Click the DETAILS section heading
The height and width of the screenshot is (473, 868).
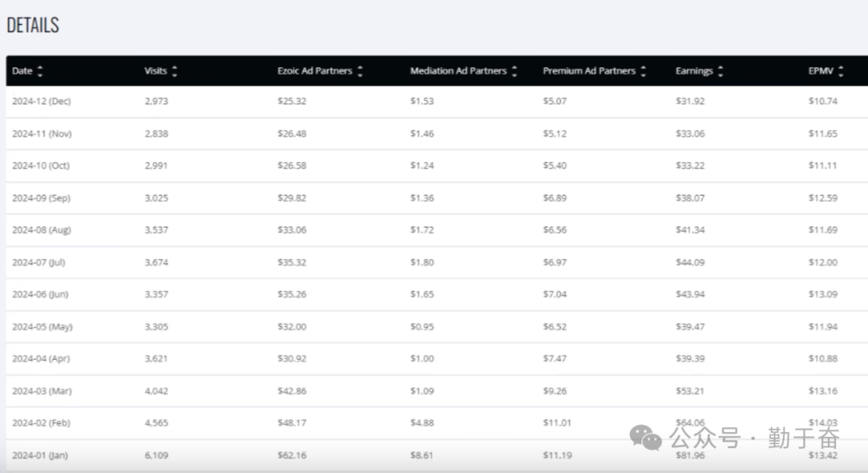[x=33, y=25]
